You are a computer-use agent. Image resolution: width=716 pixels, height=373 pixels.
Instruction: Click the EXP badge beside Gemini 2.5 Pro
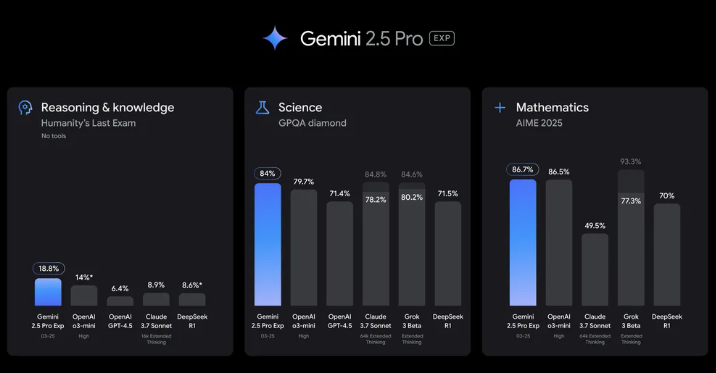pyautogui.click(x=442, y=38)
